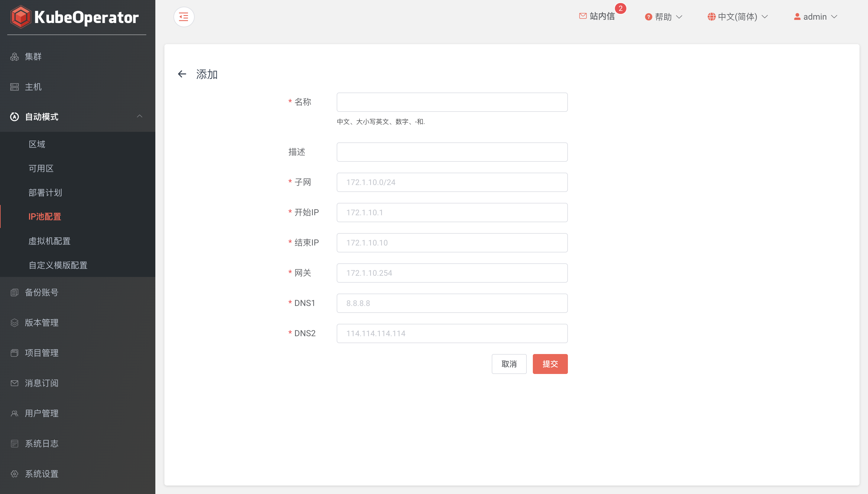868x494 pixels.
Task: Focus the DNS1 input field
Action: pos(452,303)
